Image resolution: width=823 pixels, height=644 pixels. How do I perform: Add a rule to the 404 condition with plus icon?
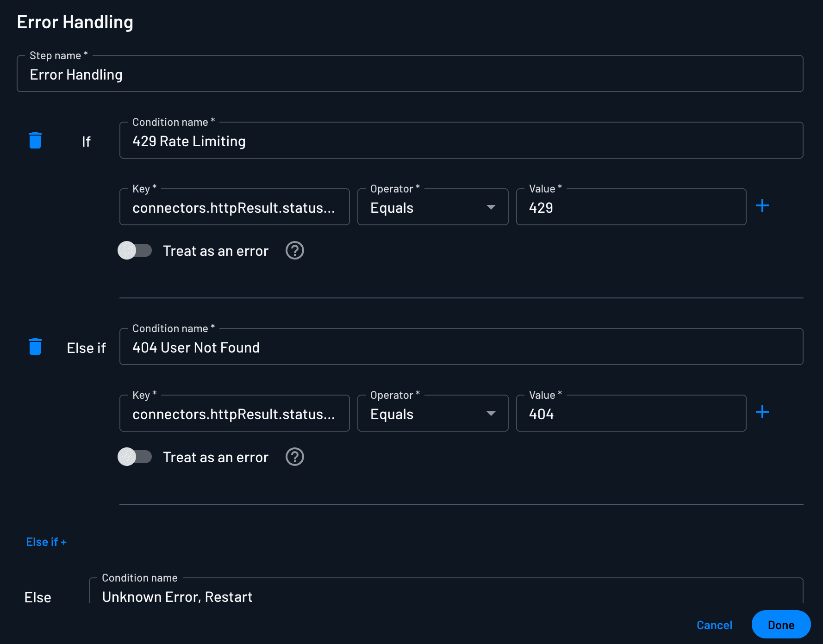762,412
